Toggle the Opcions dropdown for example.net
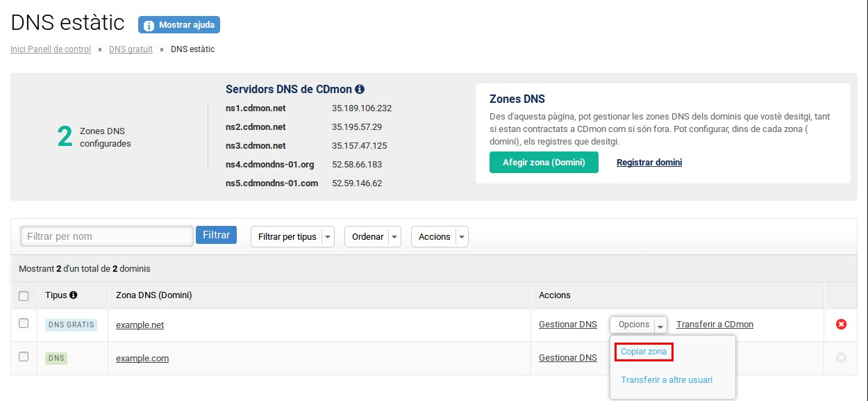Image resolution: width=868 pixels, height=401 pixels. pos(639,325)
